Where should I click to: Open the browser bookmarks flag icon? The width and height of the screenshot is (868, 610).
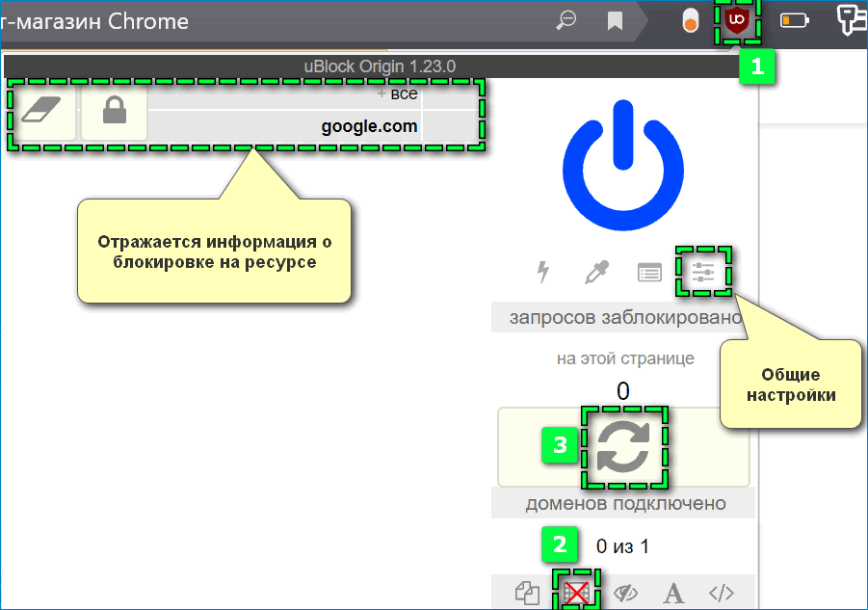click(614, 19)
